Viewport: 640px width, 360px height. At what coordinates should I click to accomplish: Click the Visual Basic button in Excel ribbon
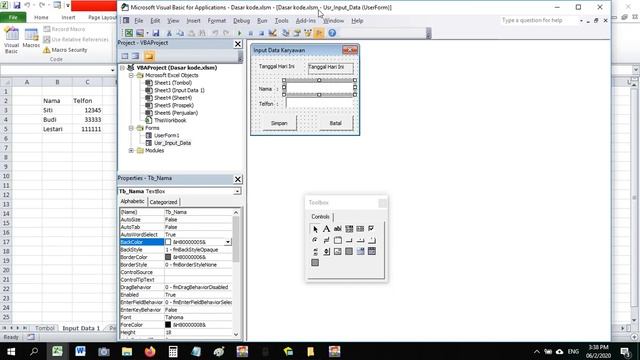click(x=11, y=40)
